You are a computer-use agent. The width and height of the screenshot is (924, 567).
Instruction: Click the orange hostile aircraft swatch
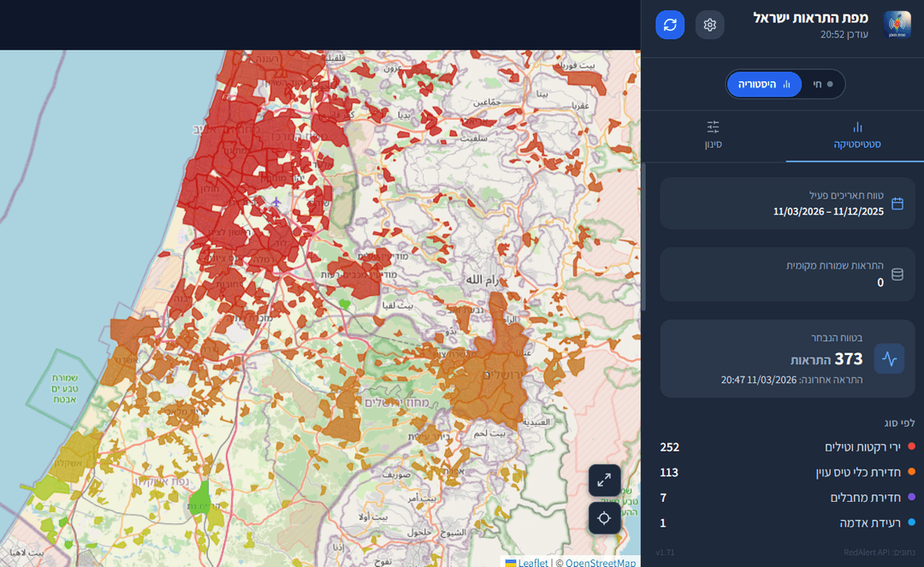(911, 472)
